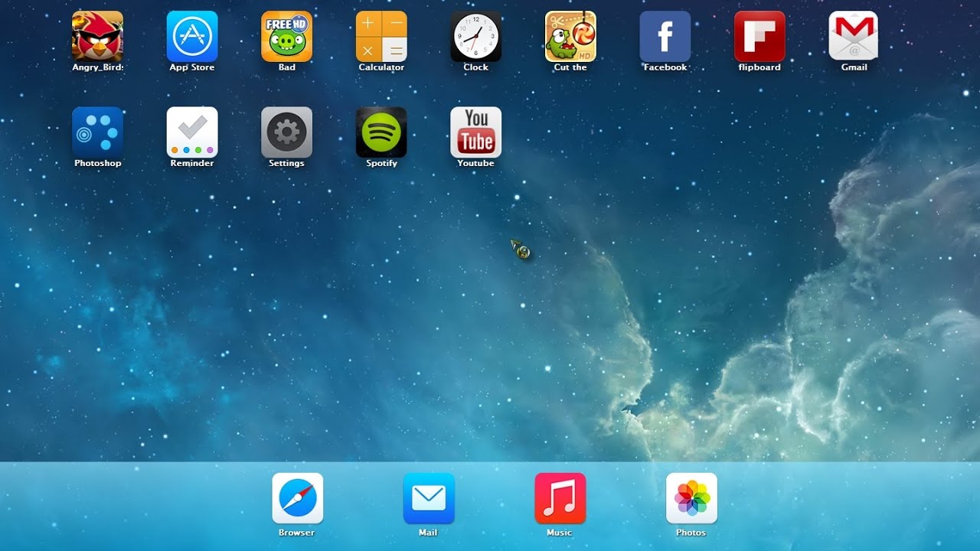Open Browser from the dock
Image resolution: width=980 pixels, height=551 pixels.
(x=297, y=498)
